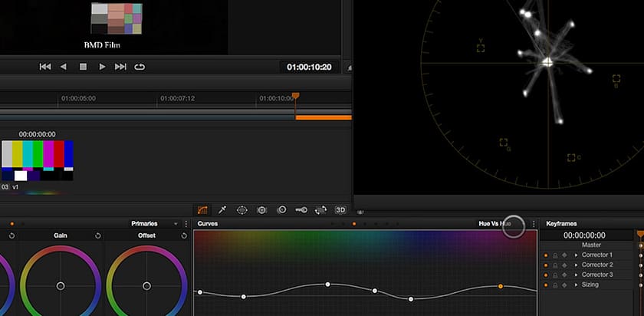Viewport: 644px width, 316px height.
Task: Go to first frame in the viewer transport
Action: pyautogui.click(x=44, y=67)
